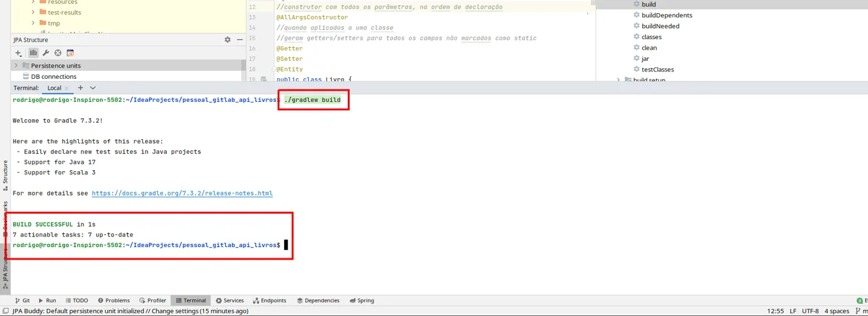868x316 pixels.
Task: Open the Gradle release notes link
Action: (x=182, y=193)
